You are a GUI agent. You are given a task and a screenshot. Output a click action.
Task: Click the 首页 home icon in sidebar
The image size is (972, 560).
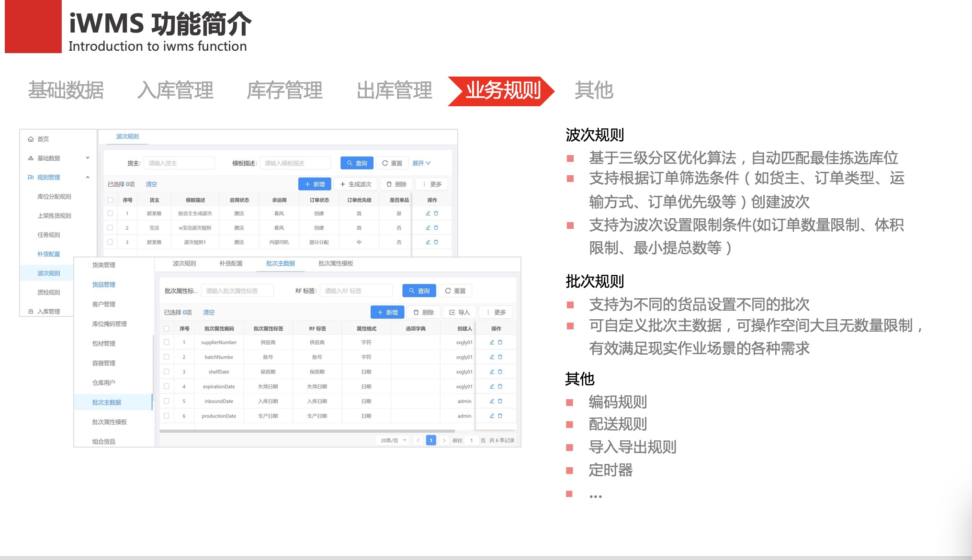31,139
